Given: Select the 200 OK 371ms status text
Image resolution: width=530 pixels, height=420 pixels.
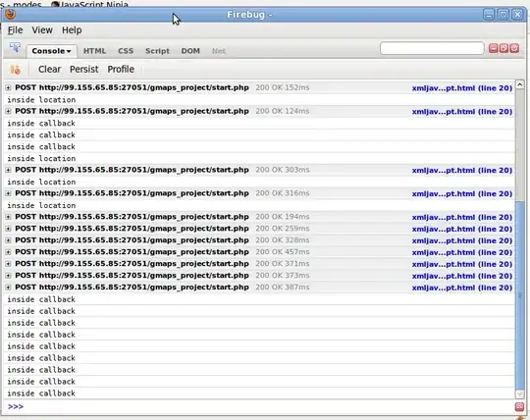Looking at the screenshot, I should click(x=283, y=264).
